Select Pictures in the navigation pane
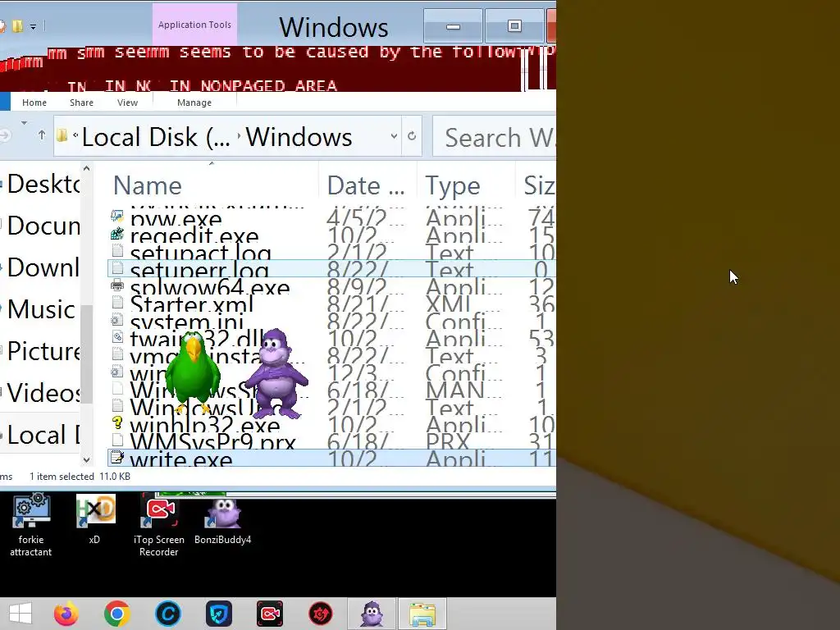 coord(43,351)
